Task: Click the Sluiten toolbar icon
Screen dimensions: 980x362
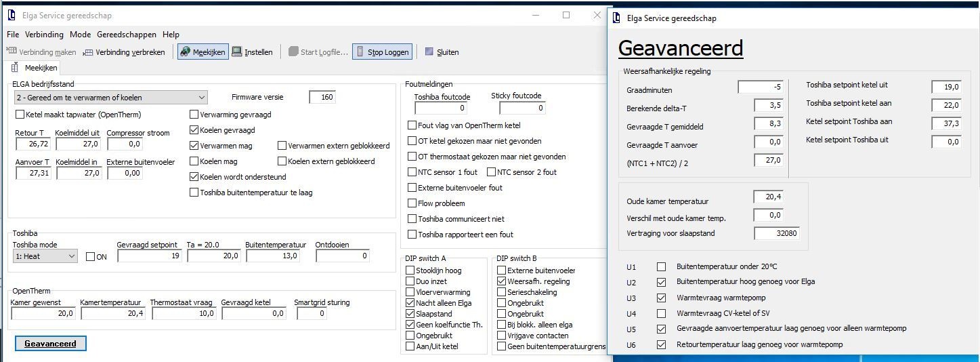Action: point(429,52)
